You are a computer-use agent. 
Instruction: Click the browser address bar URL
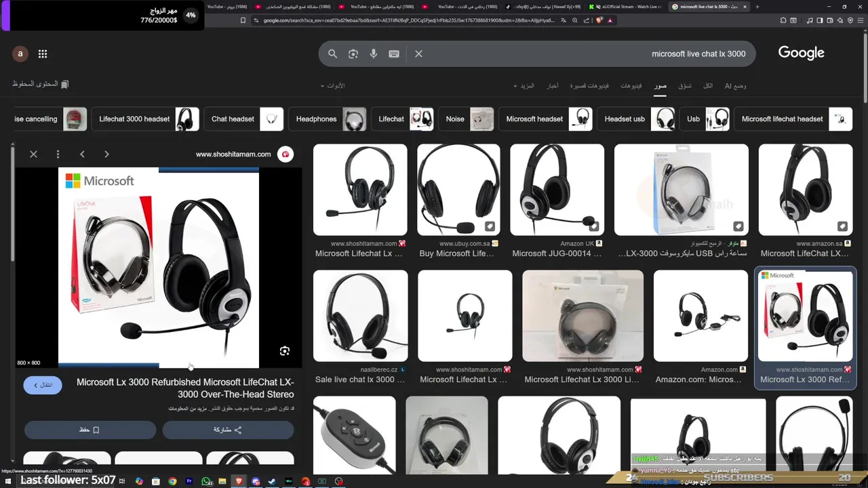(409, 20)
